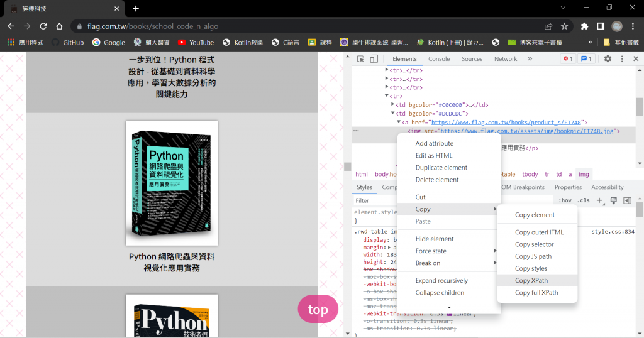This screenshot has width=644, height=338.
Task: Toggle the :hov element state button
Action: point(565,200)
